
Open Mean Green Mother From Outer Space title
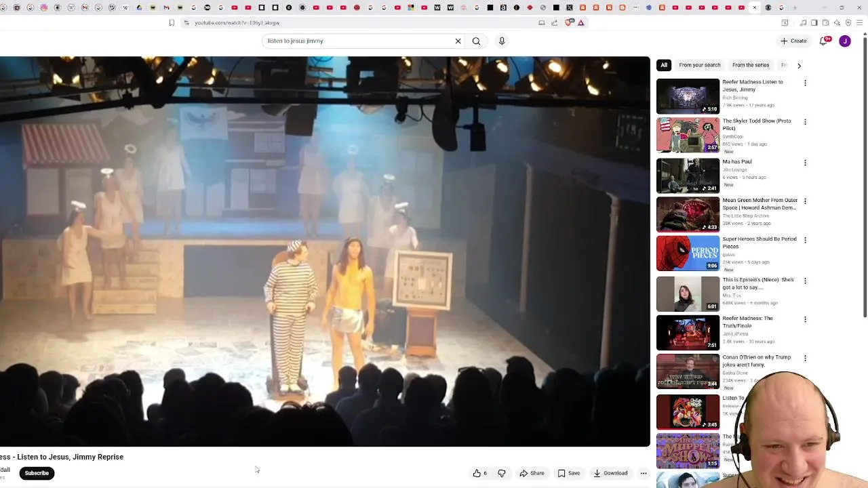click(760, 204)
